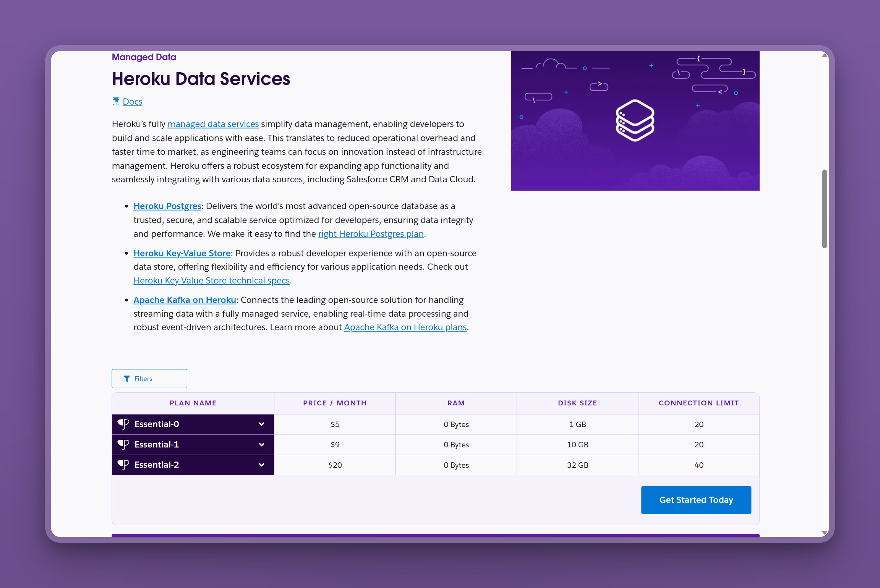This screenshot has height=588, width=880.
Task: Click Essential-0 RAM value 0 Bytes
Action: pos(456,424)
